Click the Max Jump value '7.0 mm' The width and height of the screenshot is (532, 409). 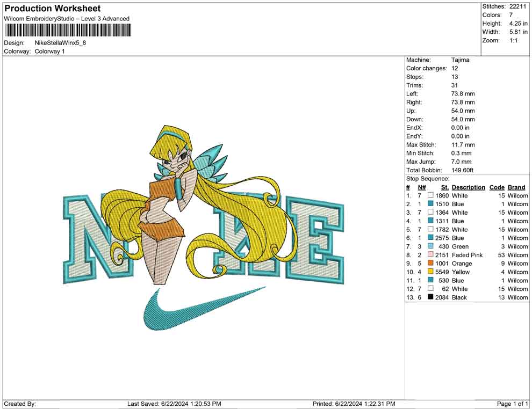461,162
